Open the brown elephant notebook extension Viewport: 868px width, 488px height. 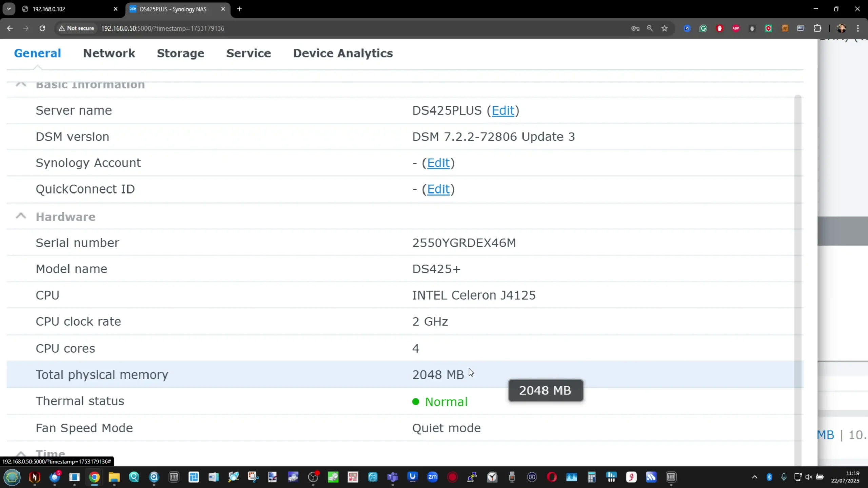(x=785, y=28)
